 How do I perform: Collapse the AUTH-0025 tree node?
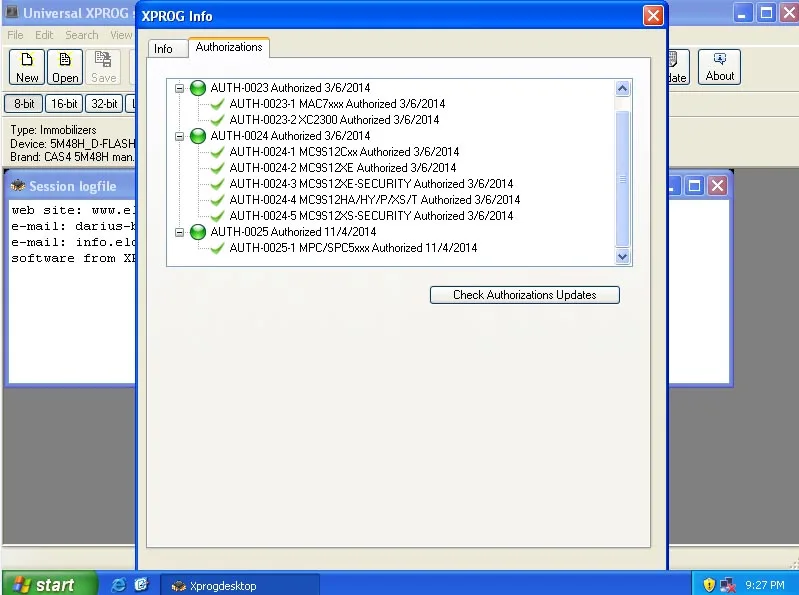click(x=179, y=232)
